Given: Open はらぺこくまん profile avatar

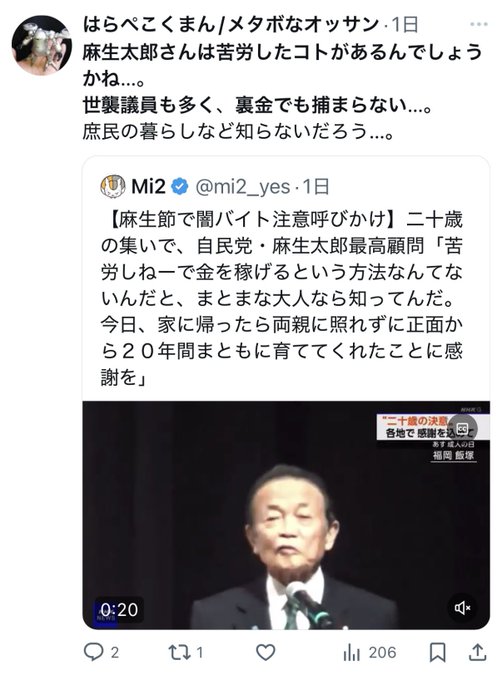Looking at the screenshot, I should pos(42,45).
